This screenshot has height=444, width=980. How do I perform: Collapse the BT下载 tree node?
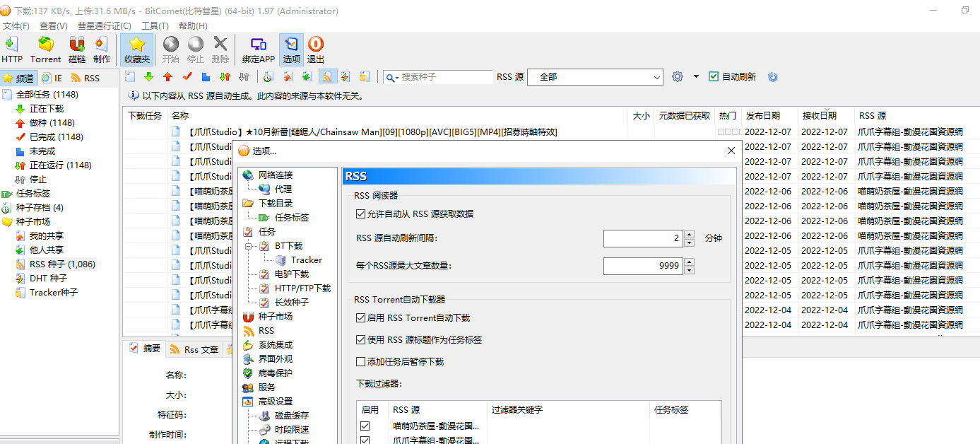click(x=249, y=246)
